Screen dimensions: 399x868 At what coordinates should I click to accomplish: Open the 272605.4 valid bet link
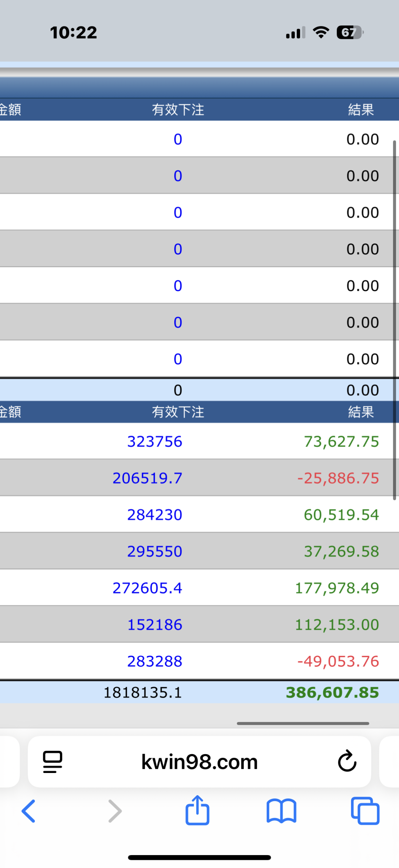[x=147, y=588]
